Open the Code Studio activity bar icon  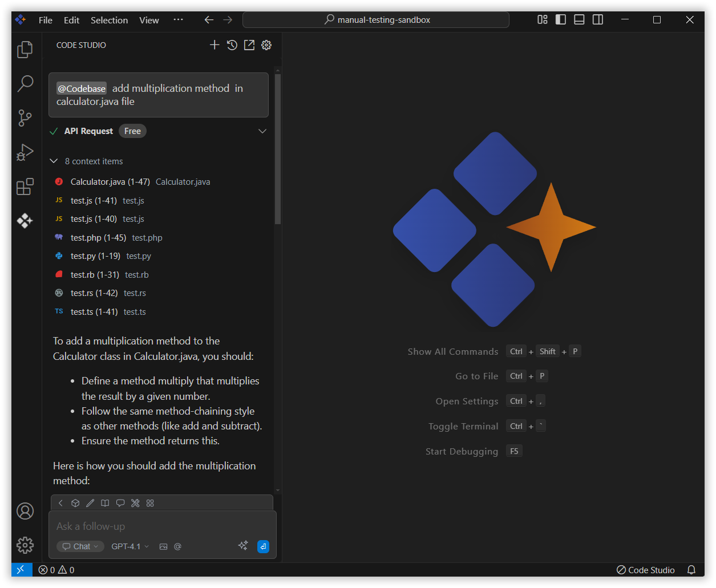coord(25,221)
